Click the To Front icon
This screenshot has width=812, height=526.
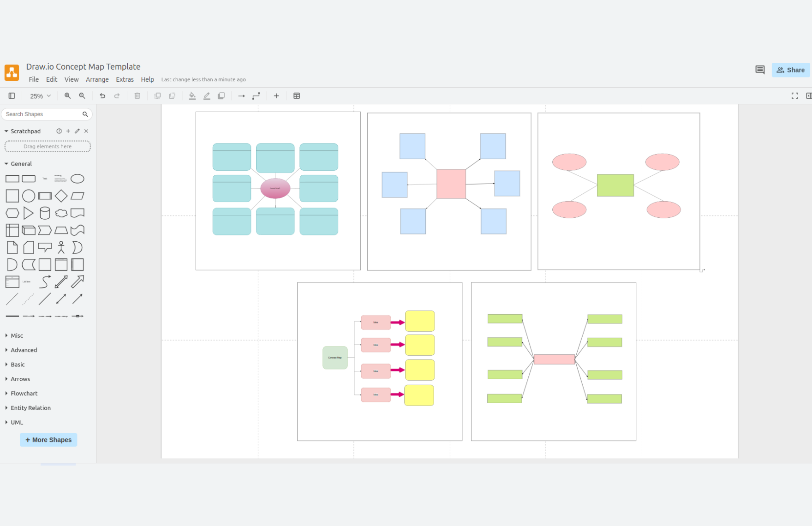coord(158,96)
